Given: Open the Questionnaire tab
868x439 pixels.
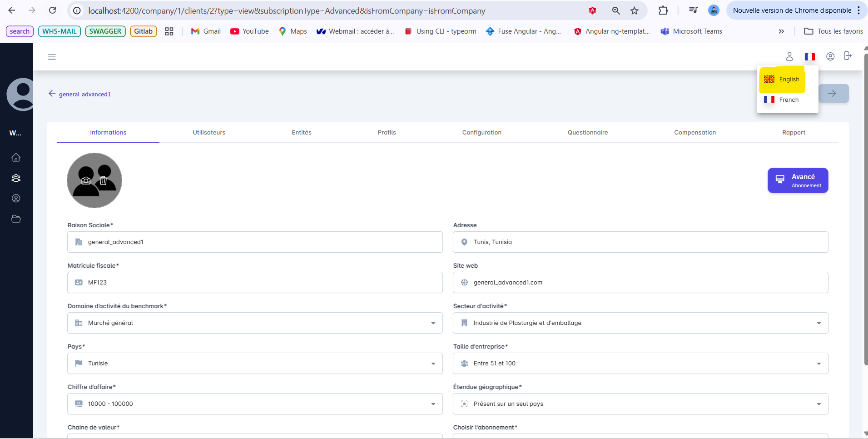Looking at the screenshot, I should click(587, 133).
